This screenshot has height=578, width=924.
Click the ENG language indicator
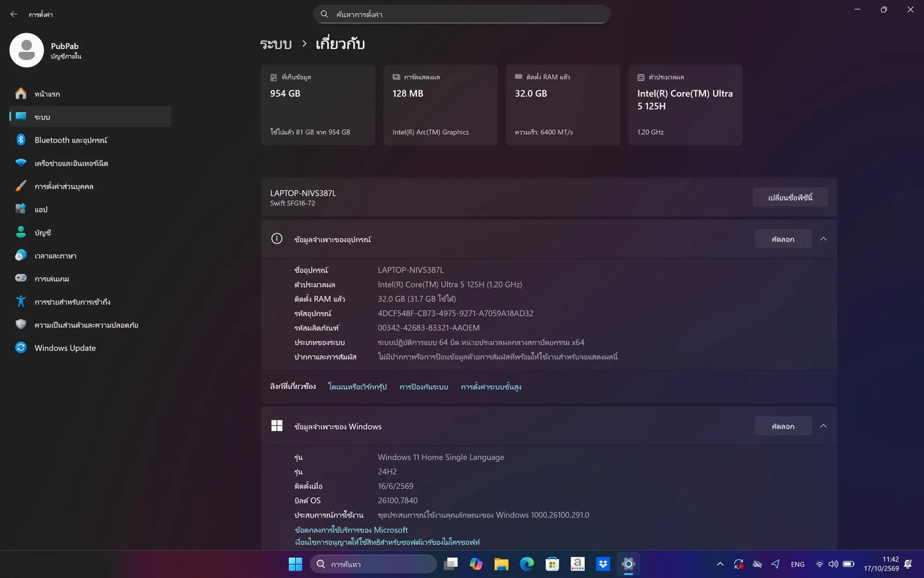pos(798,565)
